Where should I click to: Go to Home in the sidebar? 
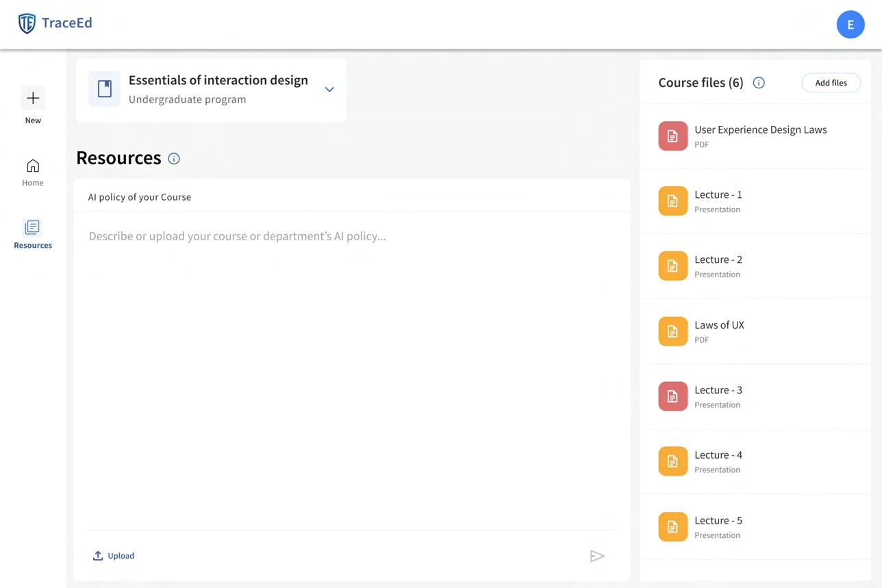33,172
